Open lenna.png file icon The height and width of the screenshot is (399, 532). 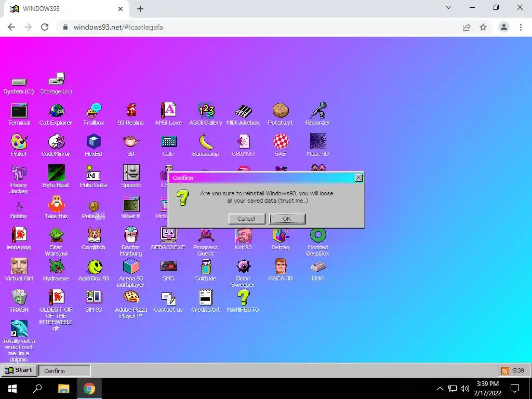(19, 235)
